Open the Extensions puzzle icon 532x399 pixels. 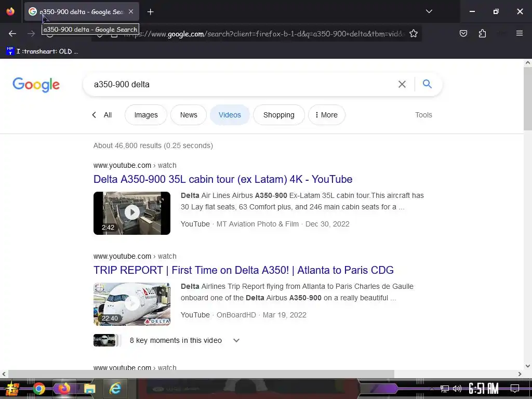(482, 33)
